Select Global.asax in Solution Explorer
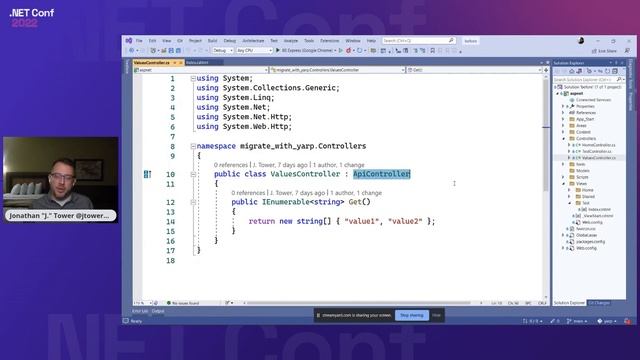This screenshot has width=640, height=360. (587, 235)
